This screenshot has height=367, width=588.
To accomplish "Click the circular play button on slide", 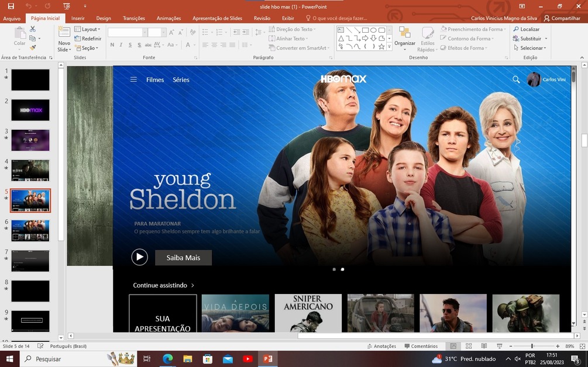I will pyautogui.click(x=139, y=257).
